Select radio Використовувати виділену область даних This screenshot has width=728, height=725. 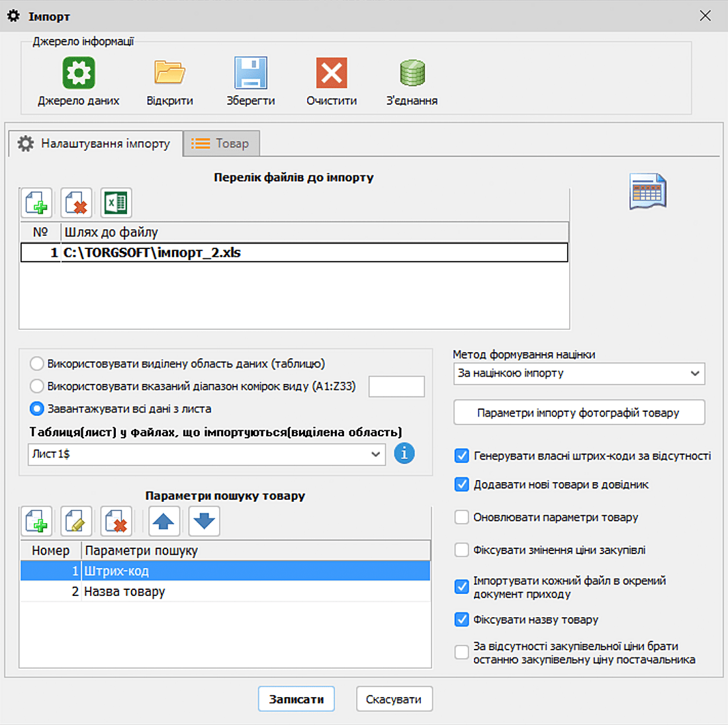click(37, 363)
